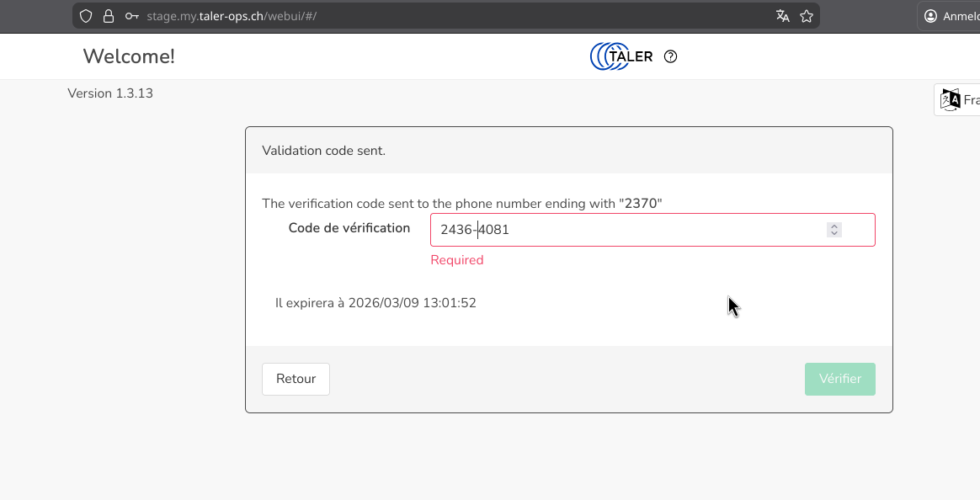This screenshot has height=500, width=980.
Task: Open the help question mark icon
Action: click(670, 56)
